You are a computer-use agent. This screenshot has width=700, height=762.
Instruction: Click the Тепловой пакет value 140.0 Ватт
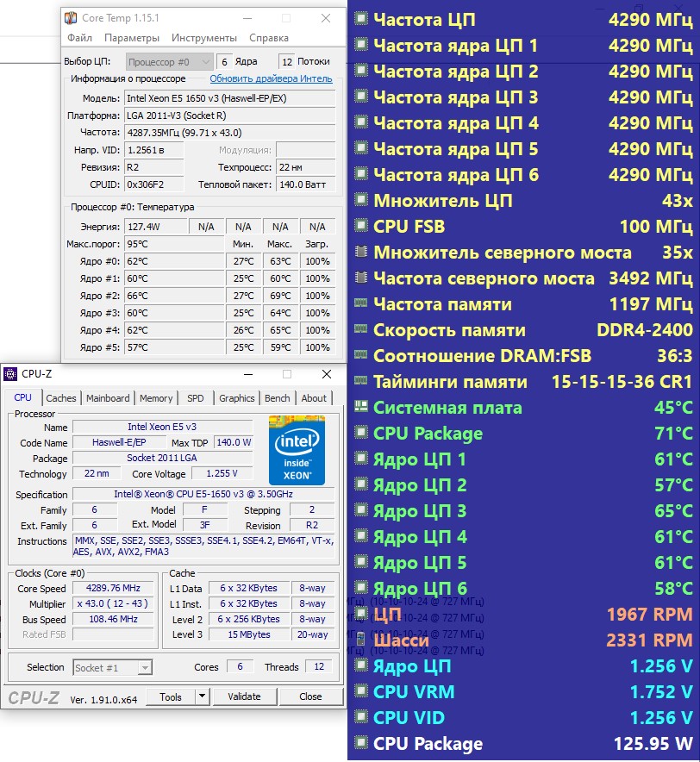(x=306, y=184)
